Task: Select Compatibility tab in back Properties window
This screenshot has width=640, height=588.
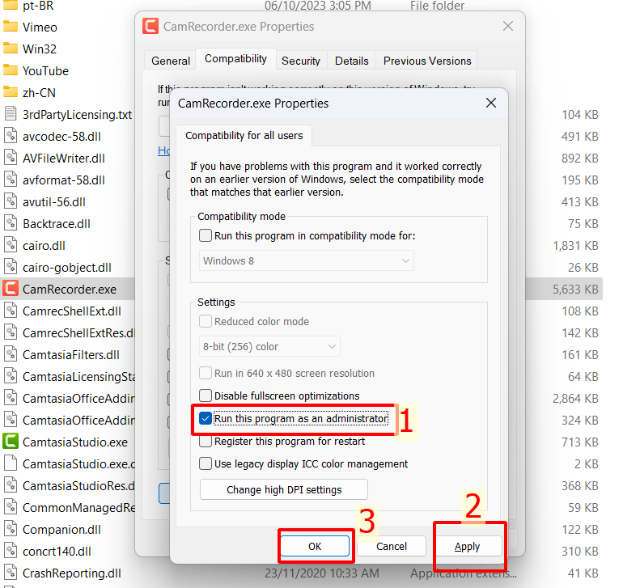Action: (236, 59)
